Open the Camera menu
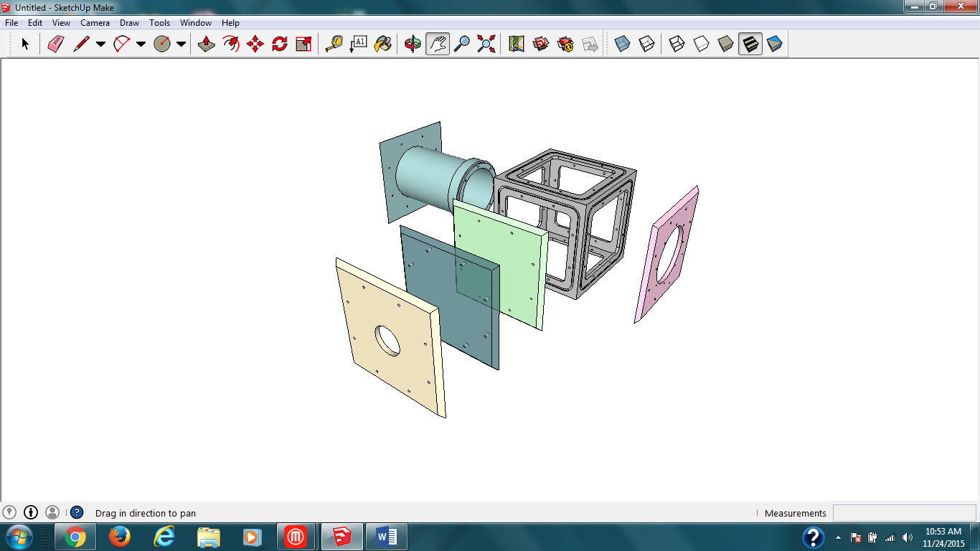 pos(95,23)
